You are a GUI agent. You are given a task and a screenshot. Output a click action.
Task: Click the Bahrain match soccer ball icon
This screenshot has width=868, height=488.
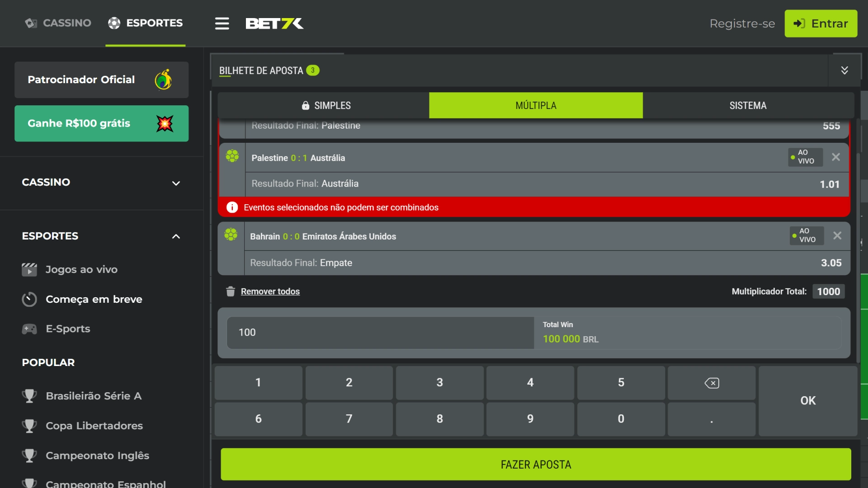(231, 235)
